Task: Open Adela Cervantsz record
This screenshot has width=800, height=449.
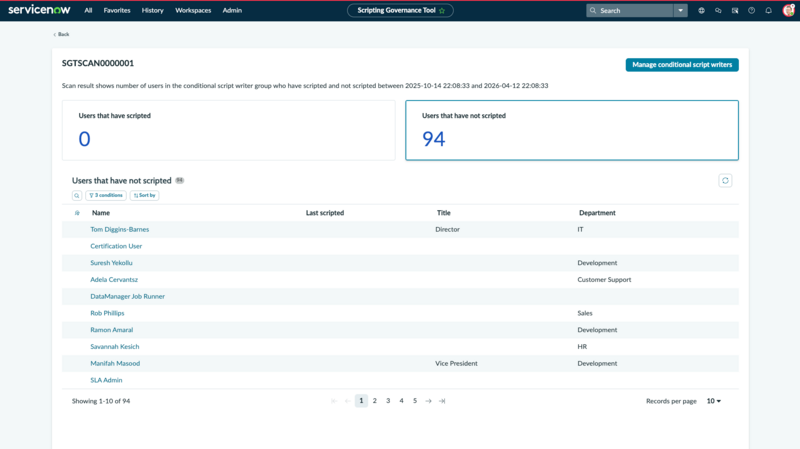Action: point(114,280)
